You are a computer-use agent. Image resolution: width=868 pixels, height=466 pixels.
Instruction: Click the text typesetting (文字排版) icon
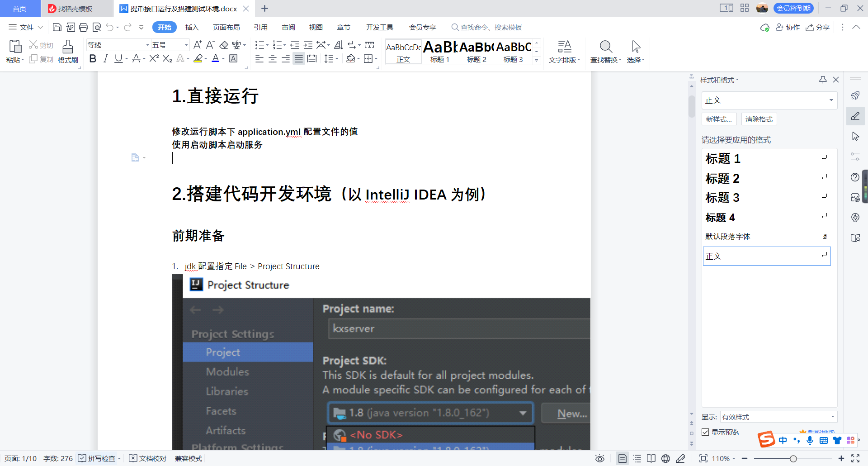coord(564,51)
